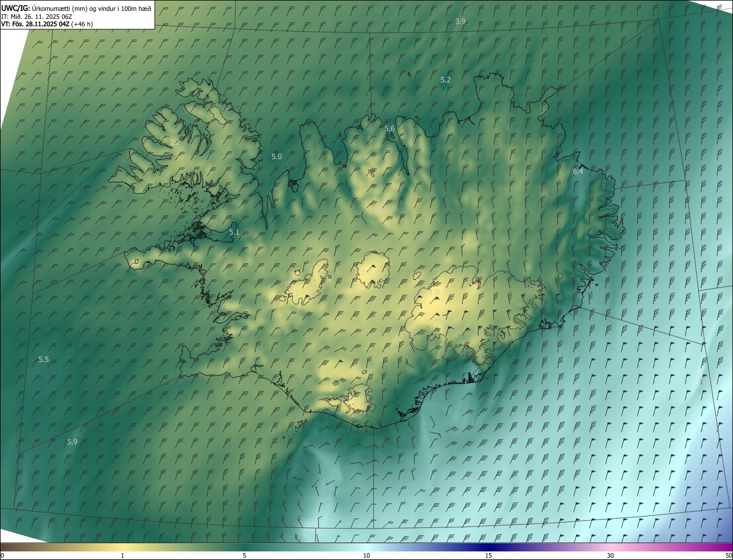The image size is (733, 560).
Task: Click the color scale tick label '50'
Action: (728, 555)
